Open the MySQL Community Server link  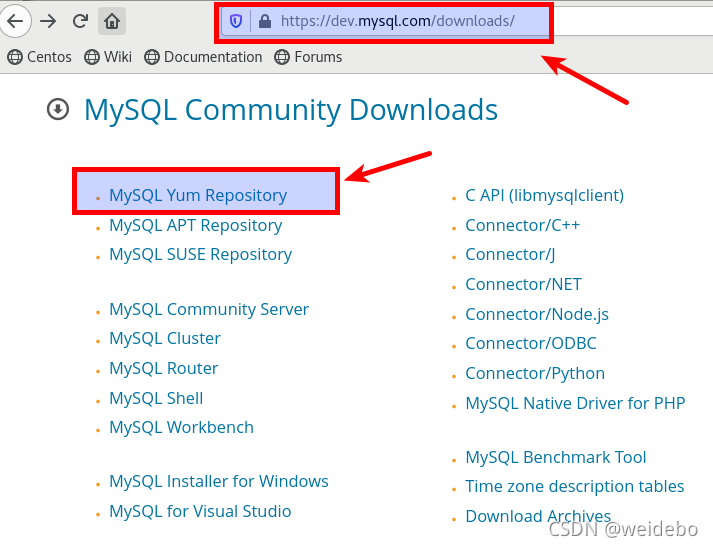(x=209, y=310)
